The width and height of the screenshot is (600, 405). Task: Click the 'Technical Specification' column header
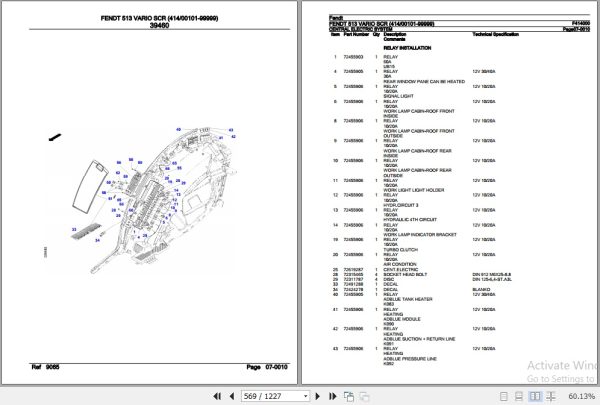(496, 34)
